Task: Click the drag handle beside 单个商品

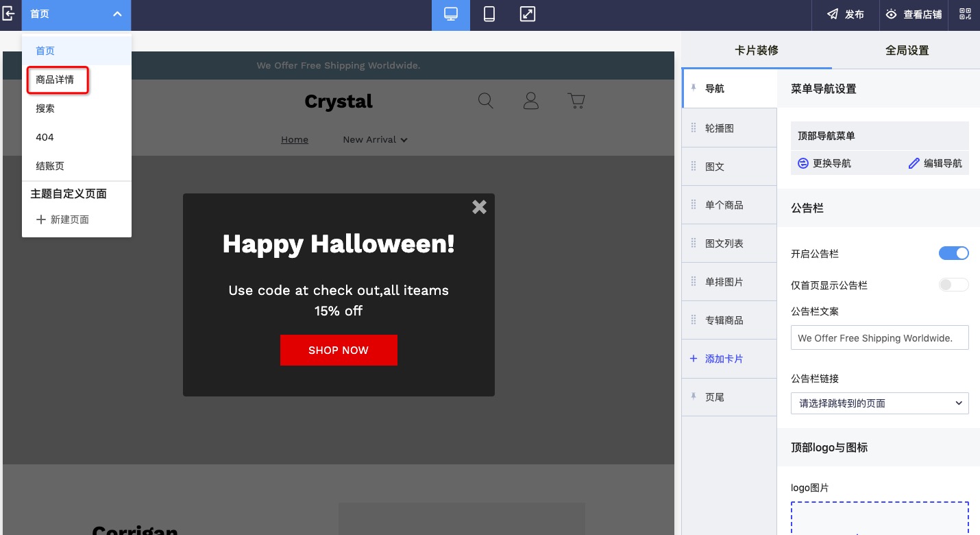Action: pos(694,205)
